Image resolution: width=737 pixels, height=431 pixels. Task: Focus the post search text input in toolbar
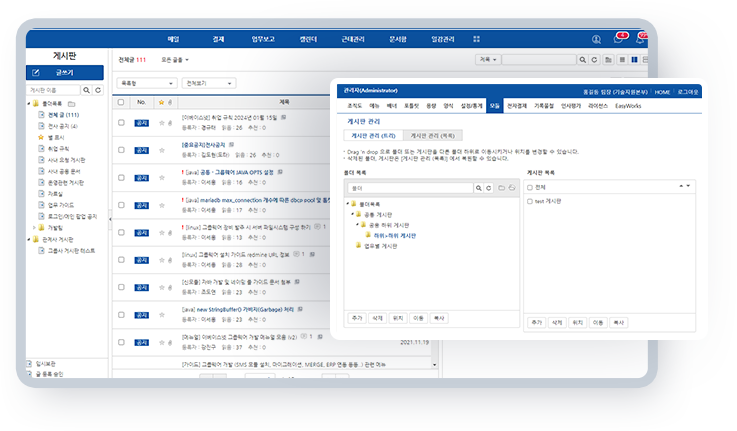click(539, 60)
